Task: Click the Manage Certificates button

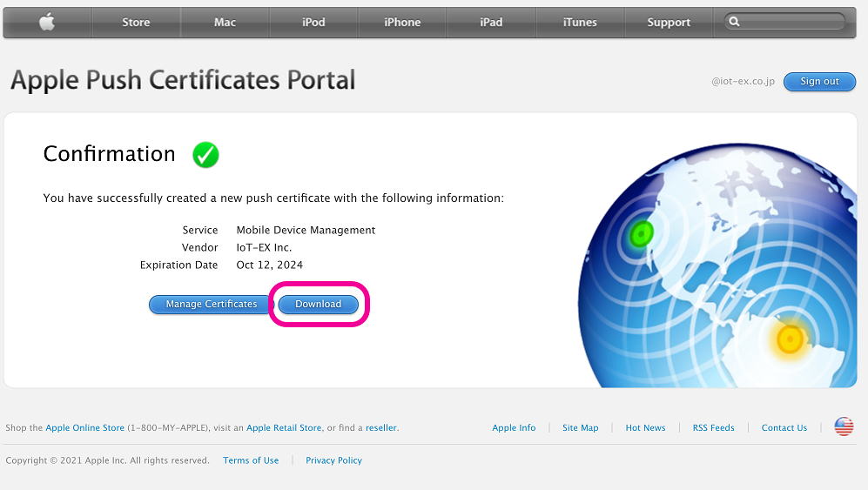Action: click(x=212, y=305)
